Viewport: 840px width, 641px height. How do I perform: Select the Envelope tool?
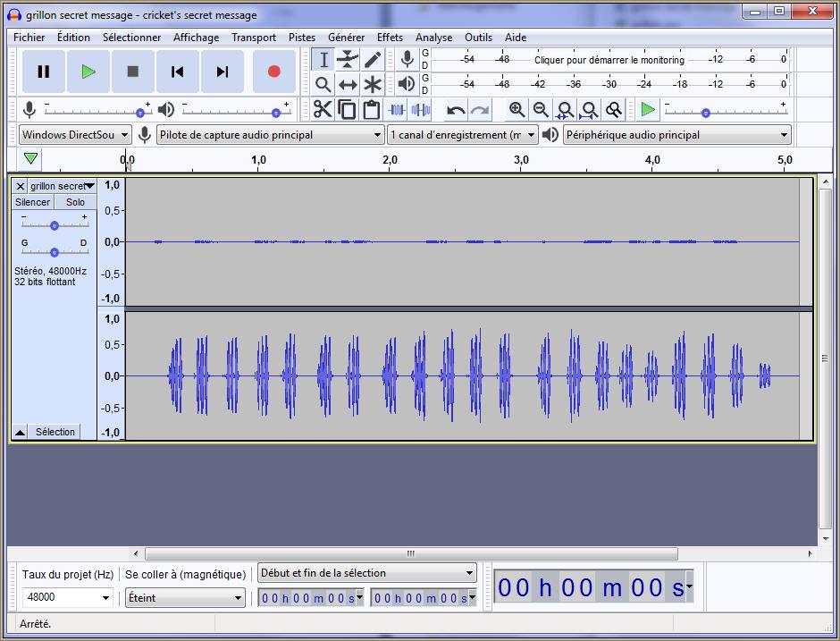pos(348,60)
